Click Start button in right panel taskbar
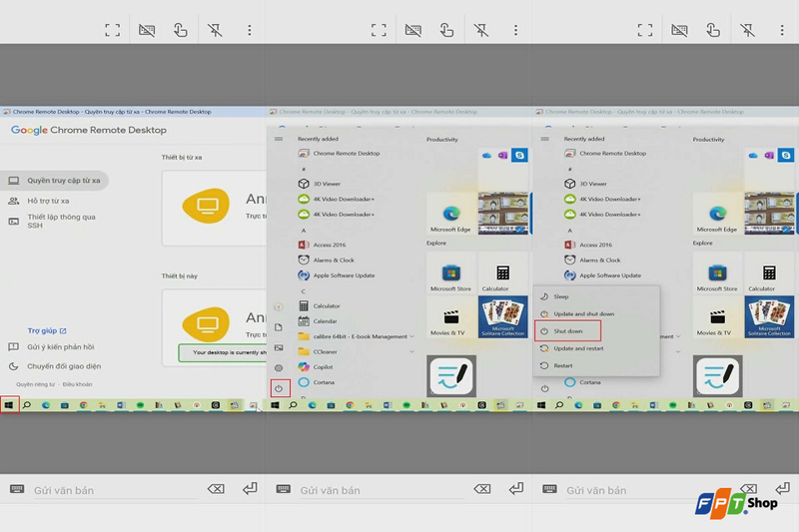799x532 pixels. (x=541, y=405)
